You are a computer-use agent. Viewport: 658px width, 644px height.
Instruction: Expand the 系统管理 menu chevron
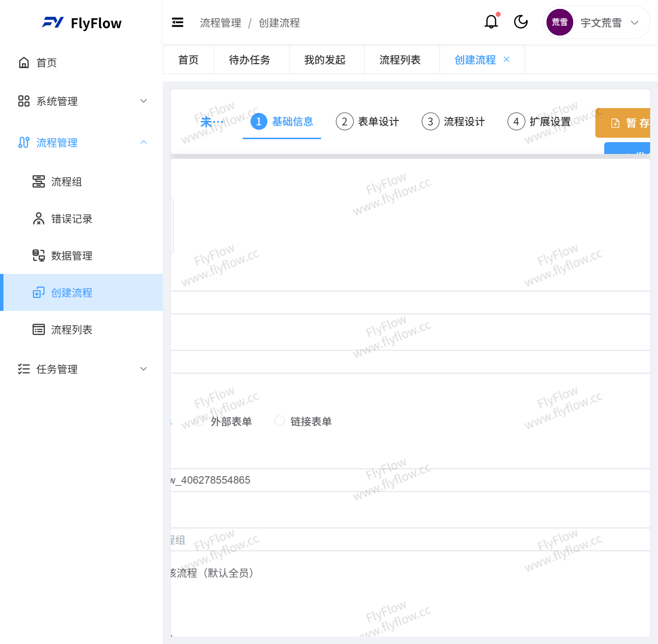coord(144,101)
